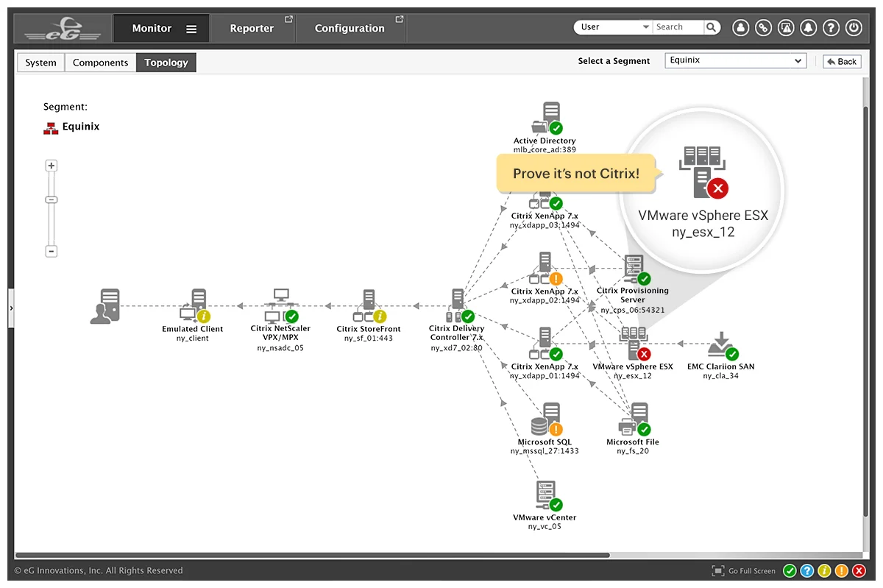
Task: Switch to the System tab
Action: [x=40, y=63]
